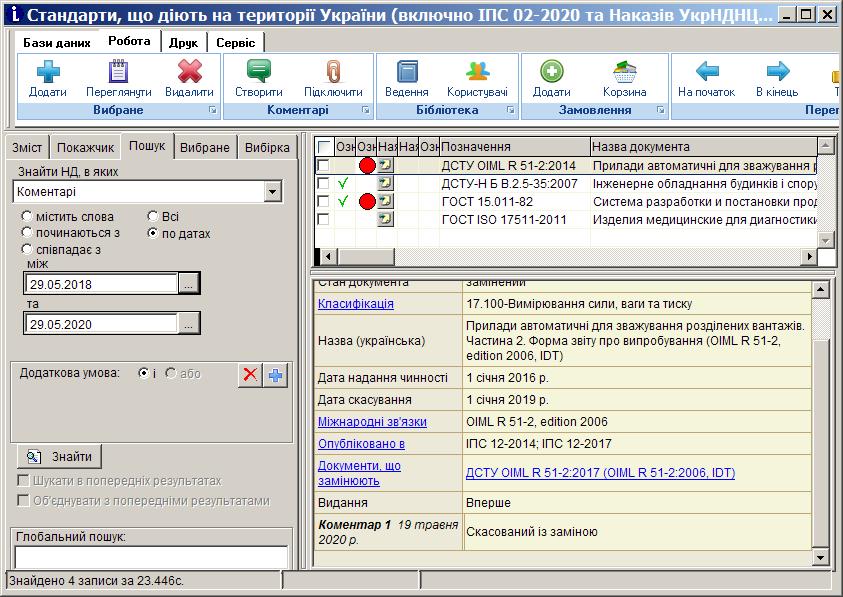The height and width of the screenshot is (597, 843).
Task: Click green checkmark in ГОСТ 15.011-82 row
Action: tap(342, 202)
